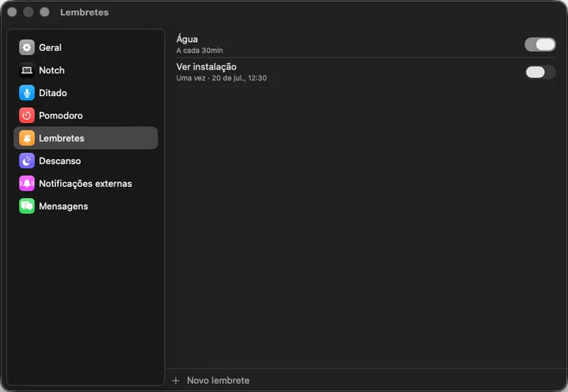568x392 pixels.
Task: Toggle the Água reminder switch
Action: point(540,44)
